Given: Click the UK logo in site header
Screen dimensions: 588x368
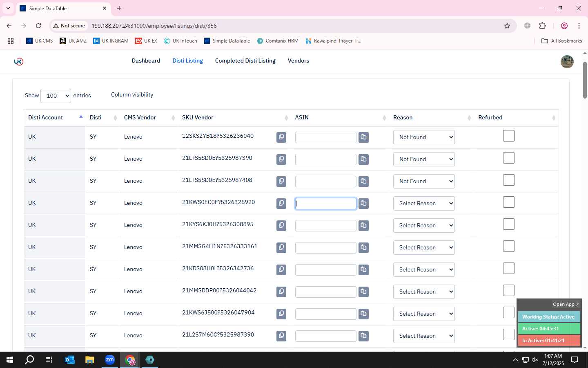Looking at the screenshot, I should click(x=18, y=61).
